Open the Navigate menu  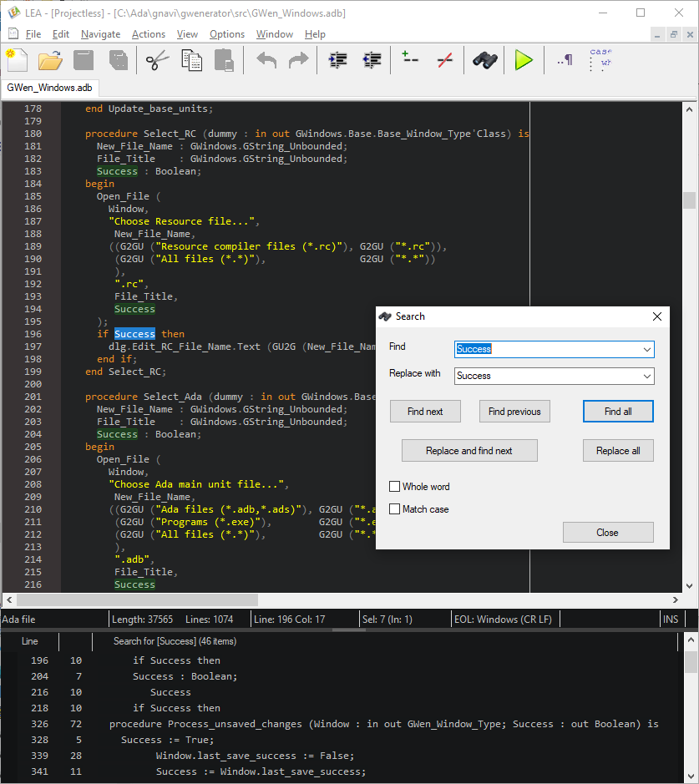tap(100, 34)
